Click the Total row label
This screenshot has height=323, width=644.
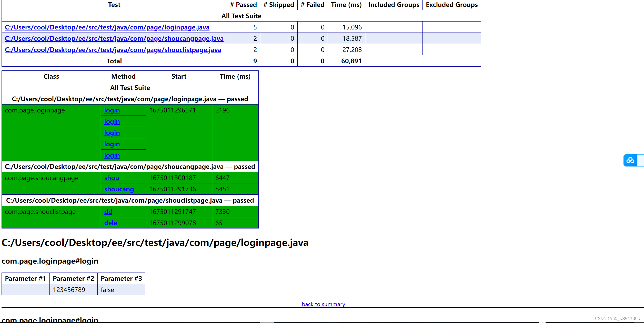tap(114, 61)
